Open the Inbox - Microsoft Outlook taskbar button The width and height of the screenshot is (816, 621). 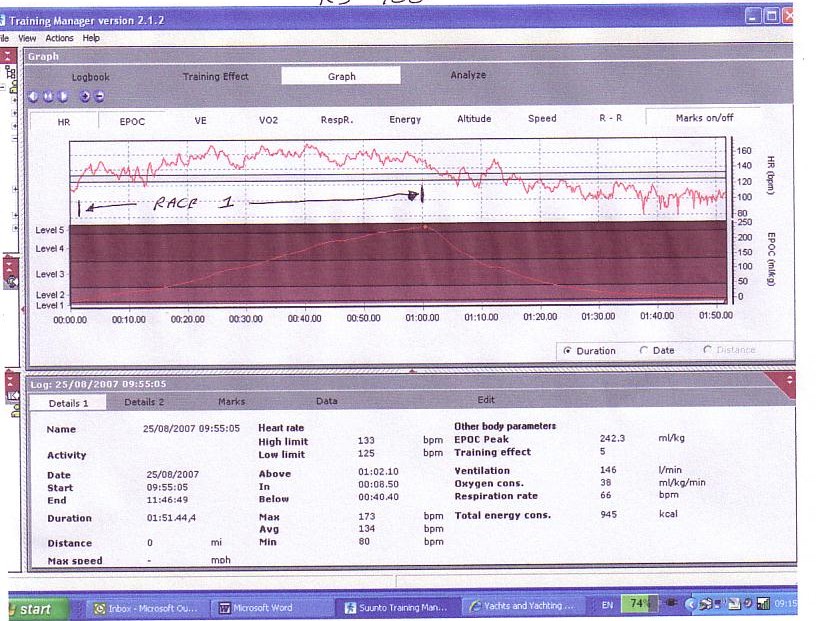pyautogui.click(x=146, y=608)
